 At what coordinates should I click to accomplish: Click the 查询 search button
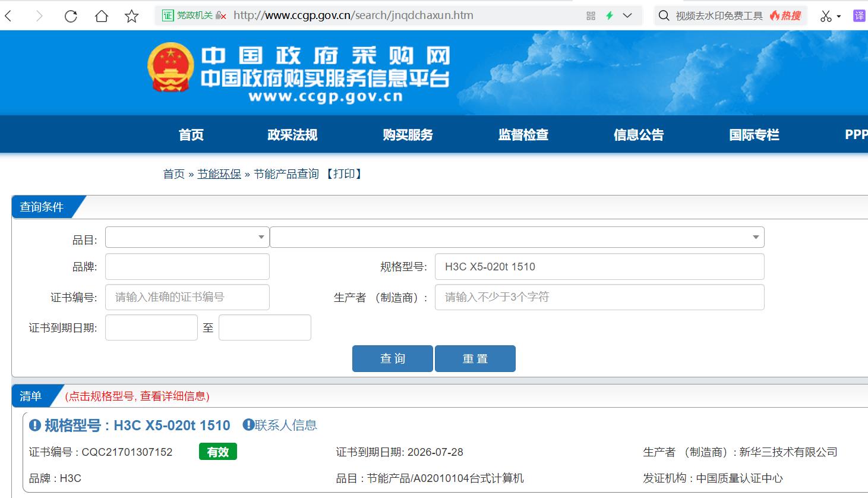point(393,358)
